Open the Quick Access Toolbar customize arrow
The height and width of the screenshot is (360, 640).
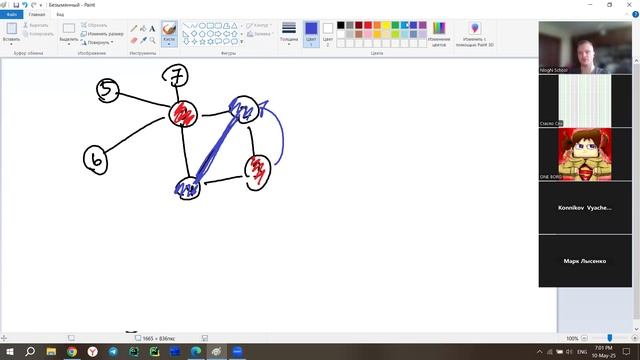(41, 5)
